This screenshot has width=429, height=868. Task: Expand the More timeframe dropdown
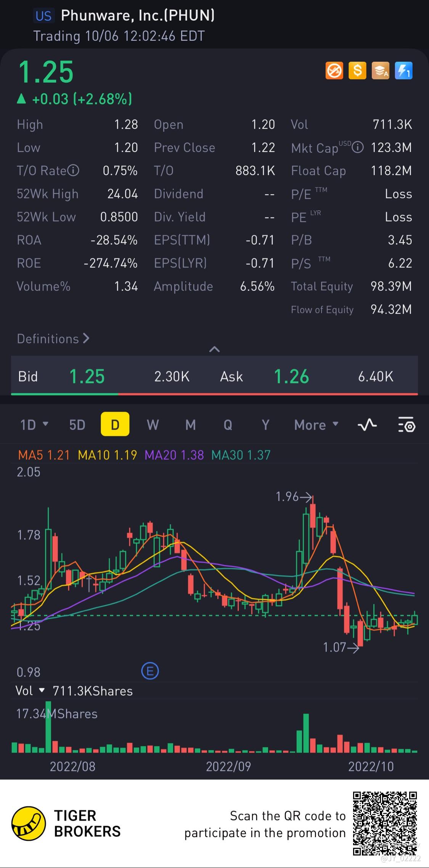click(x=316, y=424)
